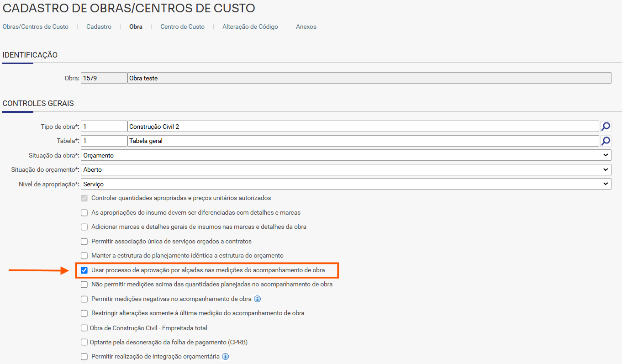This screenshot has height=364, width=622.
Task: Show info about integração orçamentária option
Action: pyautogui.click(x=225, y=356)
